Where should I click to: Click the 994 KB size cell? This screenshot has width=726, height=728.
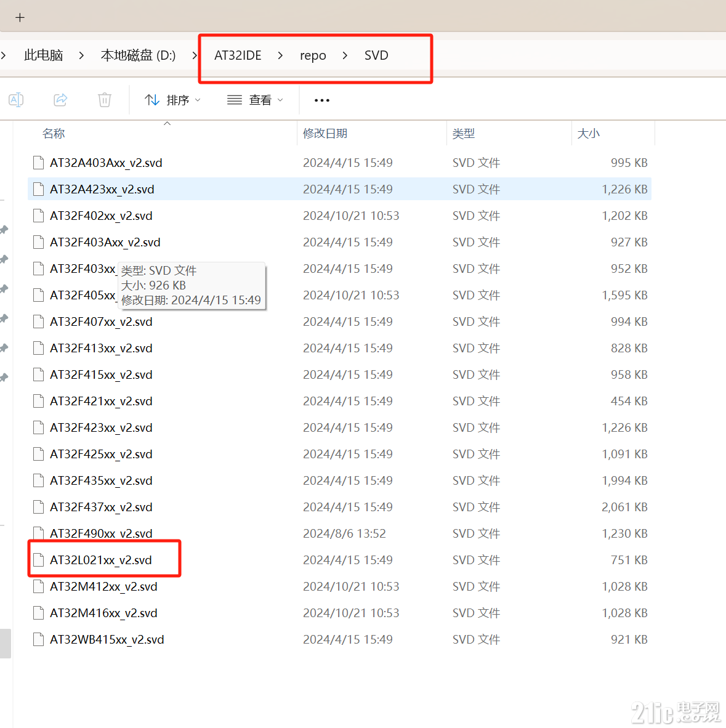tap(629, 322)
